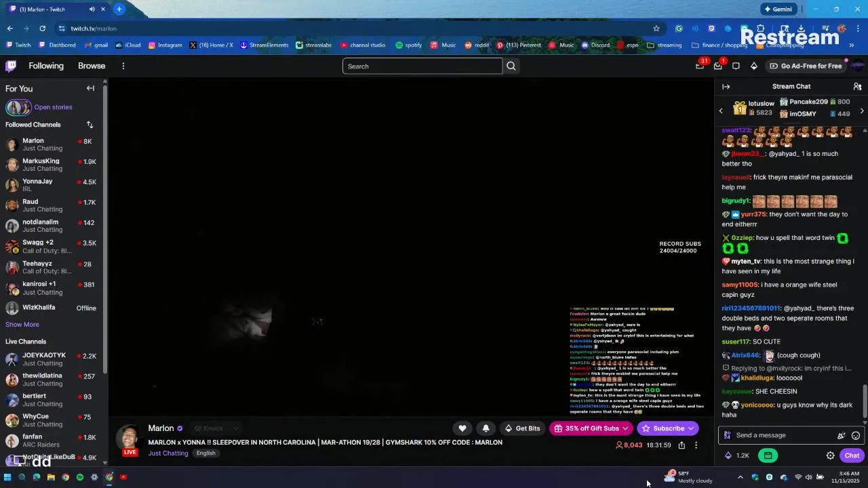
Task: Reload the Twitch page
Action: [42, 28]
